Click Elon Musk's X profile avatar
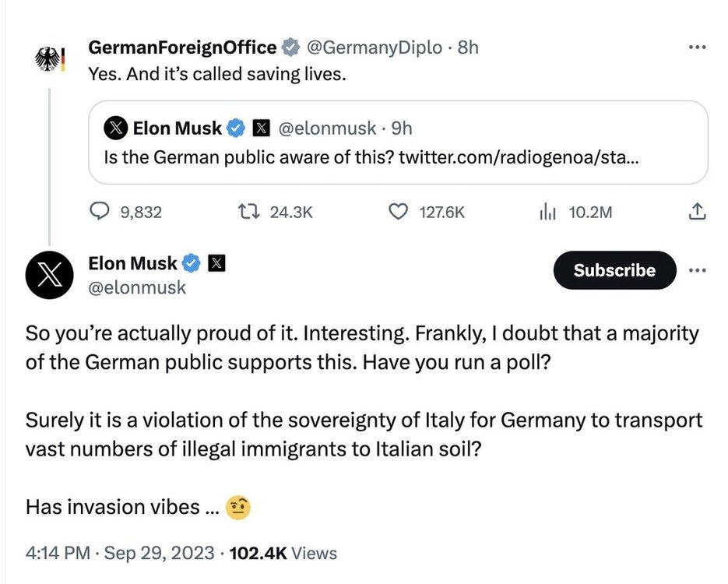Viewport: 728px width, 584px height. 49,274
